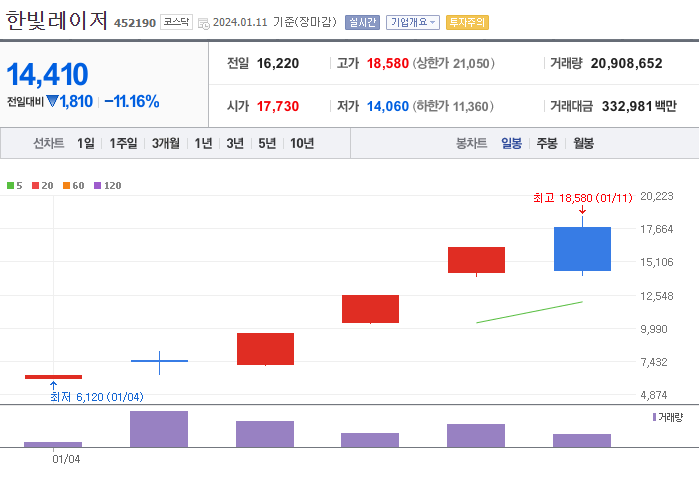Click the 01/04 date axis label

tap(66, 459)
